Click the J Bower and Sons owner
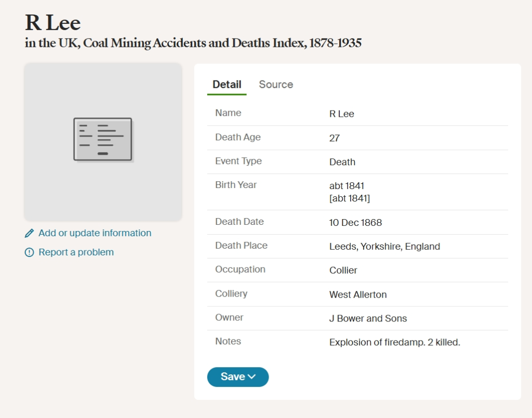532x418 pixels. pyautogui.click(x=368, y=318)
